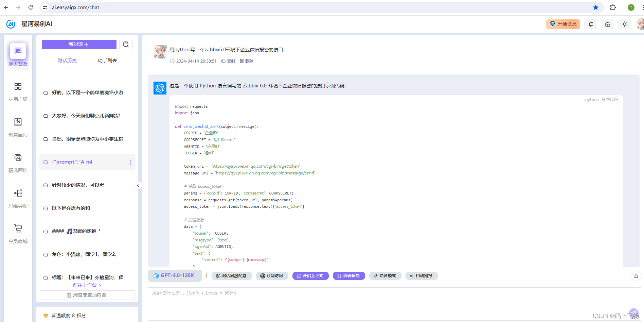Click the ChatGPT response avatar icon
The image size is (644, 322).
[x=160, y=88]
